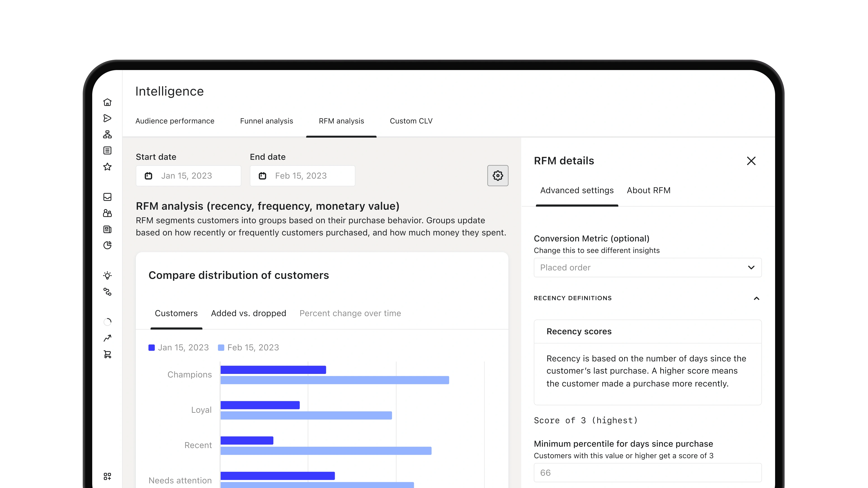The width and height of the screenshot is (868, 488).
Task: Open the lightbulb intelligence sidebar icon
Action: [107, 275]
